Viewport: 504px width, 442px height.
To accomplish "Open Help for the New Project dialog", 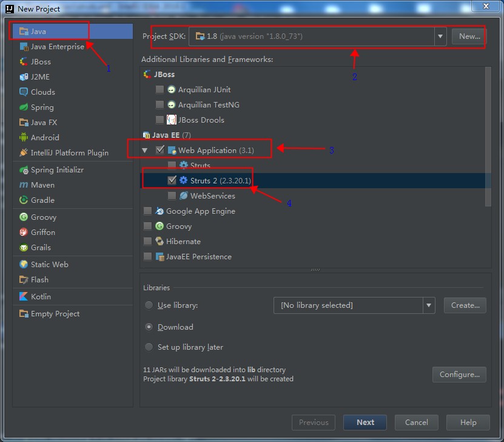I will 468,423.
